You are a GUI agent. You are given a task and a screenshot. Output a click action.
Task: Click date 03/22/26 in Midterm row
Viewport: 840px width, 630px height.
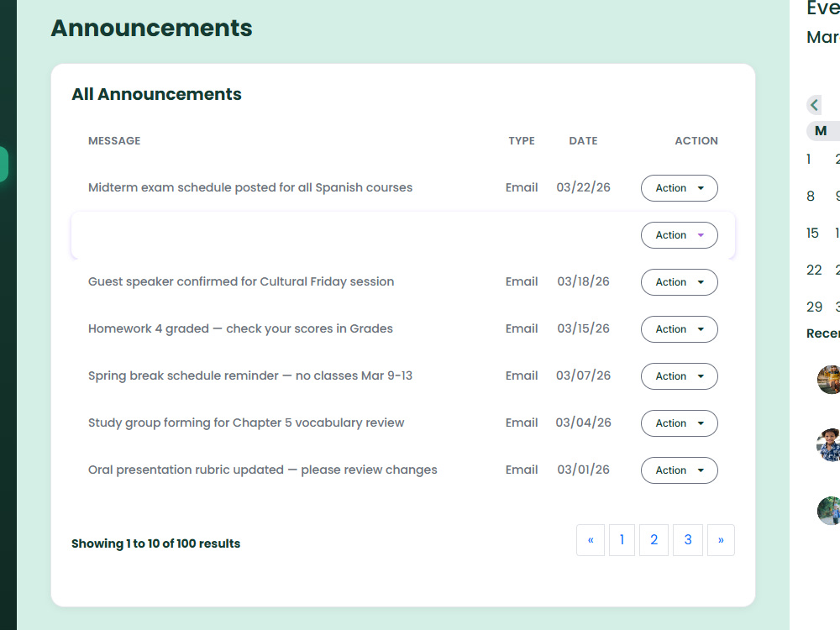pyautogui.click(x=584, y=187)
